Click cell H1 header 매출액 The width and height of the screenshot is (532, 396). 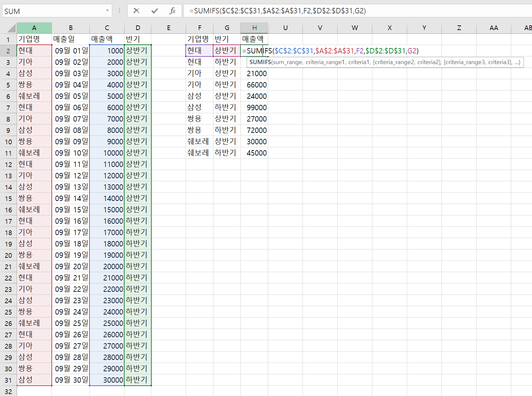[254, 39]
